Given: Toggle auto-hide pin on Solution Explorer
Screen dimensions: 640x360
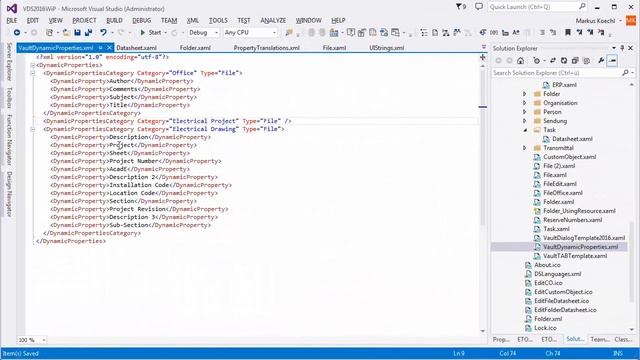Looking at the screenshot, I should coord(622,48).
